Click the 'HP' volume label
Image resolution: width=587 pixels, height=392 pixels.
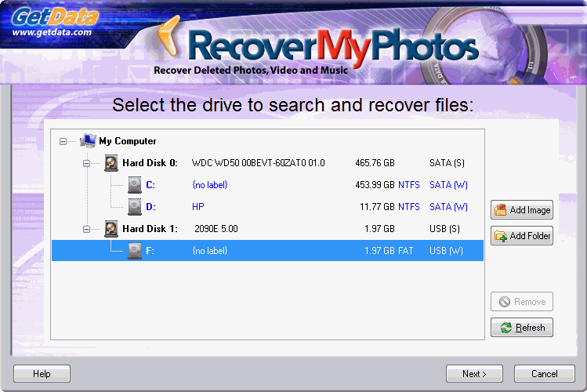[198, 207]
